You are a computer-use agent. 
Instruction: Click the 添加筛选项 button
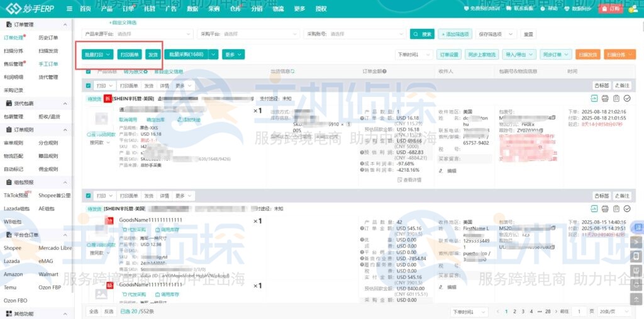click(x=455, y=34)
